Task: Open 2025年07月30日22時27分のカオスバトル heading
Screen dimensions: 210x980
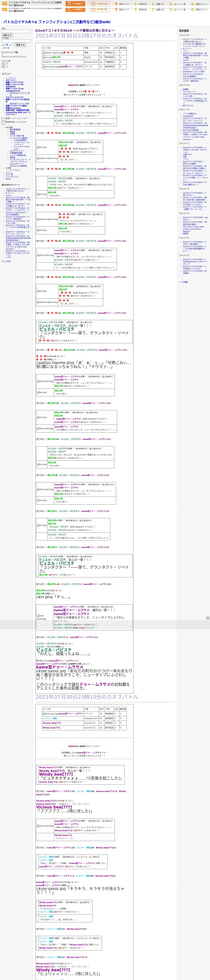Action: tap(87, 36)
